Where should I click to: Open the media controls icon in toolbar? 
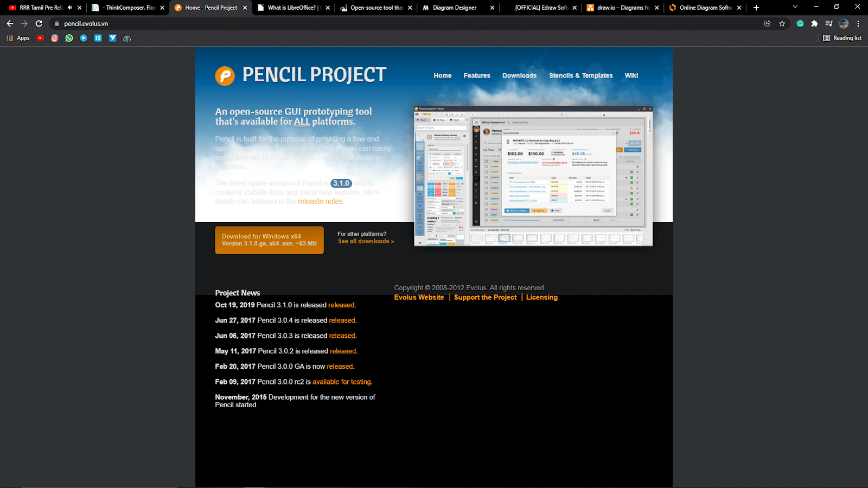click(829, 23)
